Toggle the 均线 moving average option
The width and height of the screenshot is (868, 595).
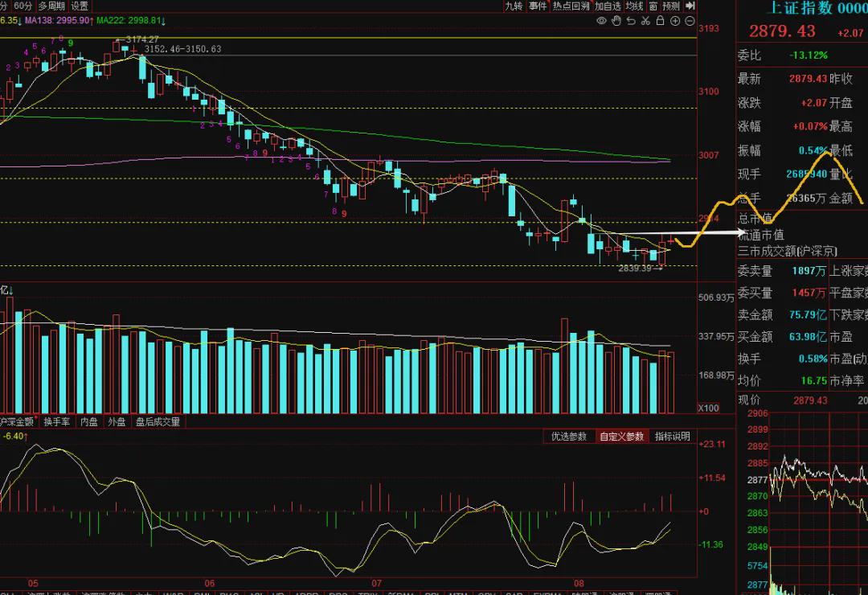[x=634, y=6]
